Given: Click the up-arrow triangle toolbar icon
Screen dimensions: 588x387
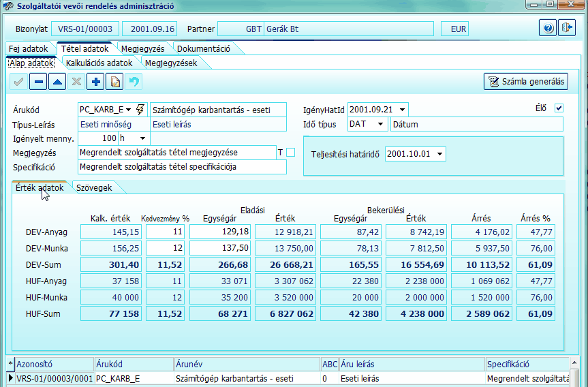Looking at the screenshot, I should 57,81.
